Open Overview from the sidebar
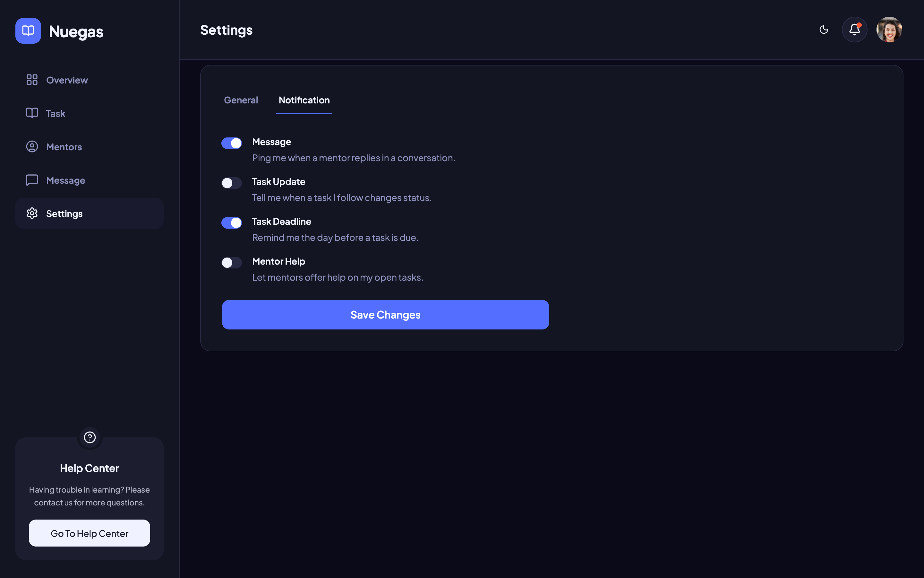 tap(89, 80)
